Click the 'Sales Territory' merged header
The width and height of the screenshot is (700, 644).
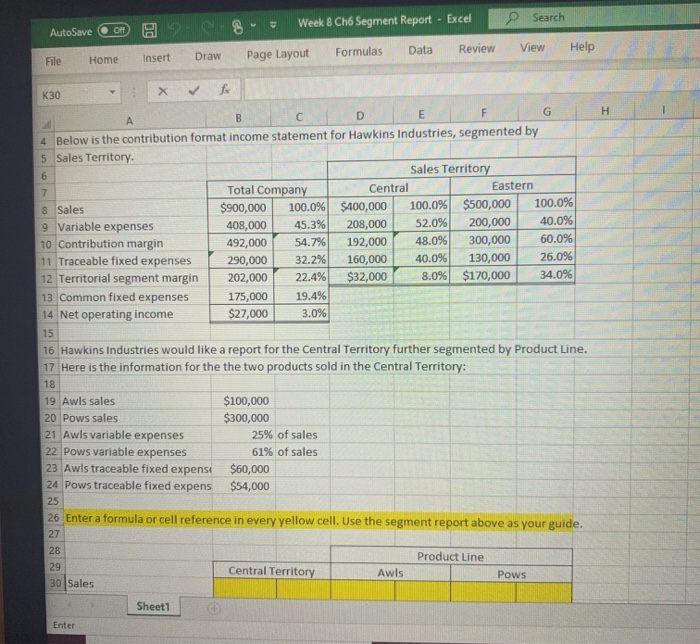(x=451, y=168)
